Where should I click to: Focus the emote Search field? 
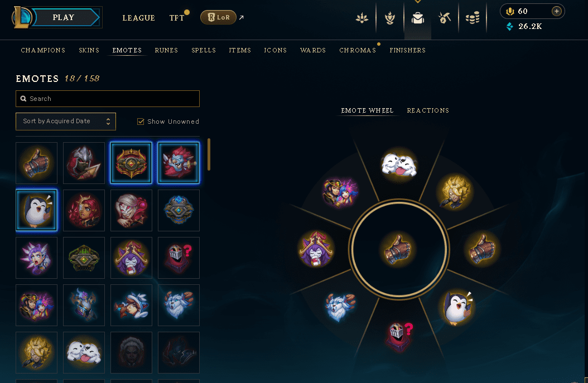108,99
